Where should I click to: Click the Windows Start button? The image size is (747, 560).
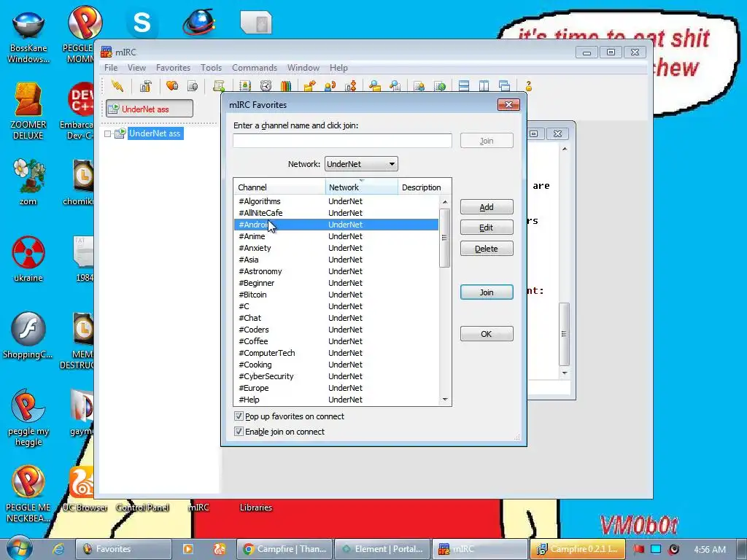coord(19,548)
